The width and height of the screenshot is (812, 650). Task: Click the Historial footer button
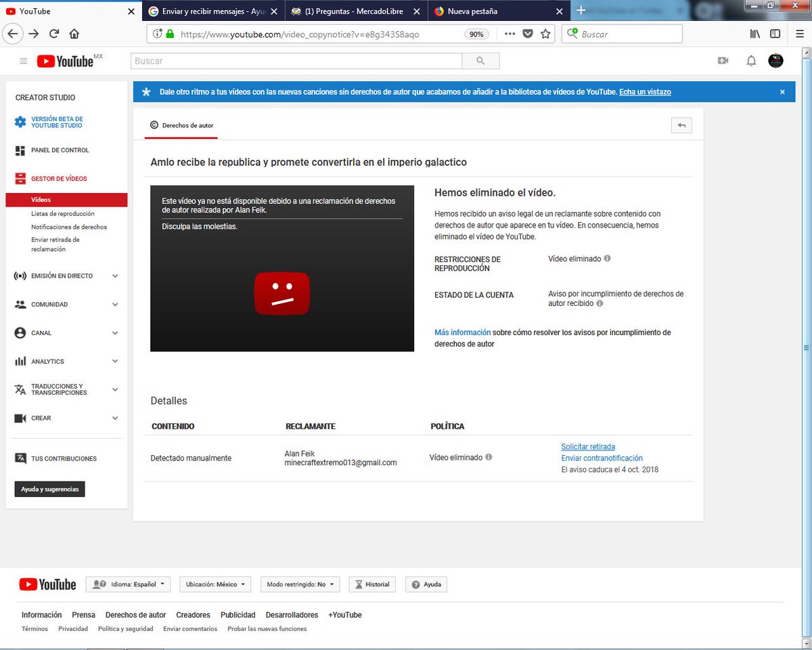[x=371, y=584]
